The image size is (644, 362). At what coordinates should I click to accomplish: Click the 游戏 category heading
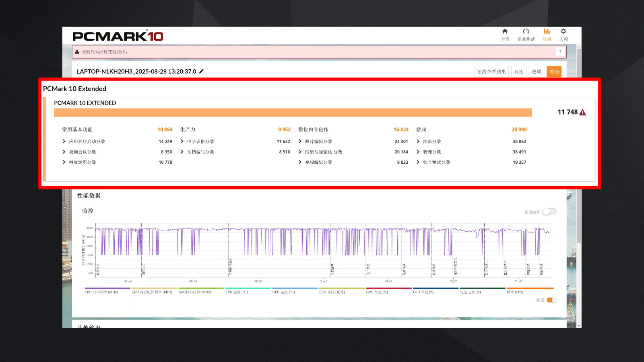(421, 130)
